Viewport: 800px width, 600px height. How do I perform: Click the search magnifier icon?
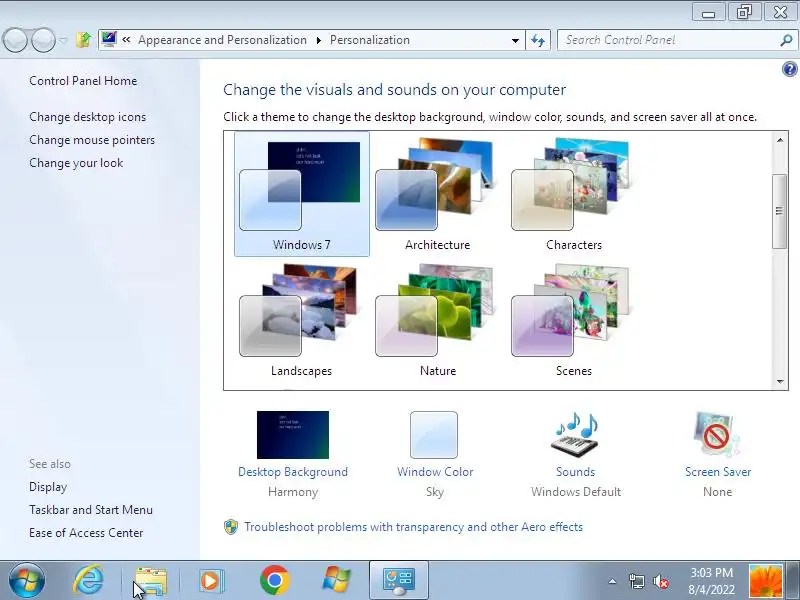(786, 40)
